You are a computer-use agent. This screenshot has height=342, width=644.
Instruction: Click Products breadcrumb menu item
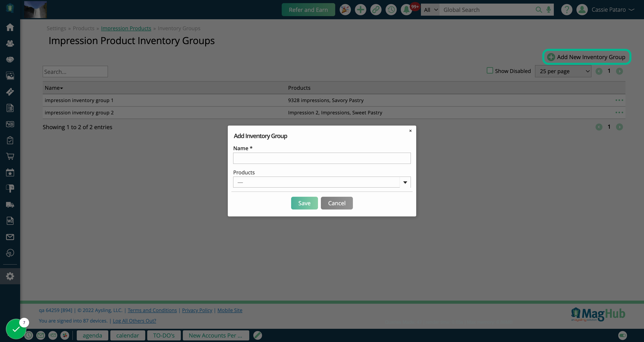83,28
